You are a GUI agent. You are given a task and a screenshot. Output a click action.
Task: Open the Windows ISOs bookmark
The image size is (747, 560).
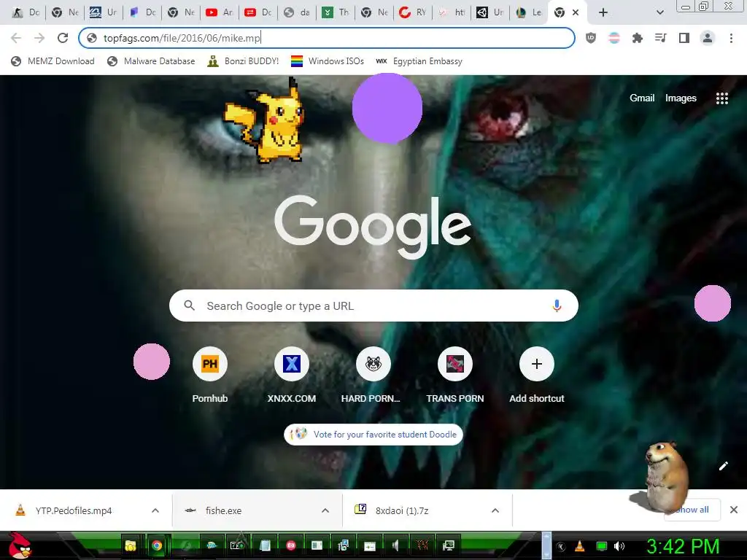[x=328, y=61]
